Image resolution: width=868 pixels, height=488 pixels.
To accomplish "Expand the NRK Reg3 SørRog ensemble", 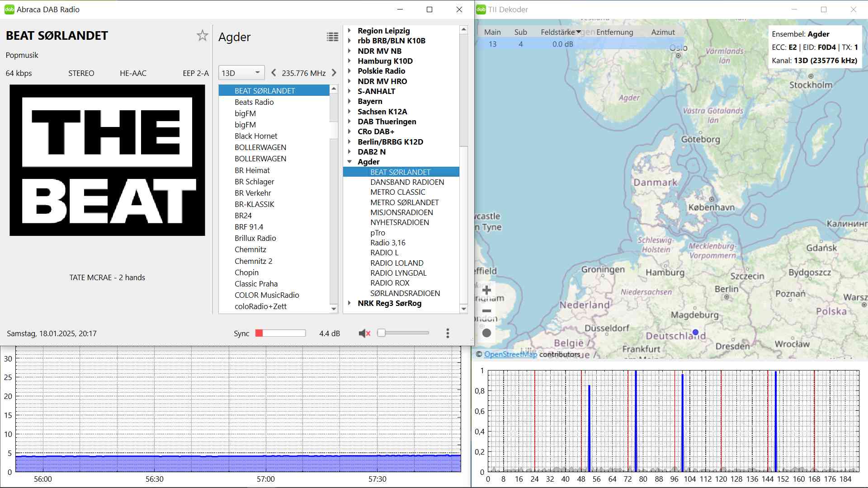I will click(349, 303).
